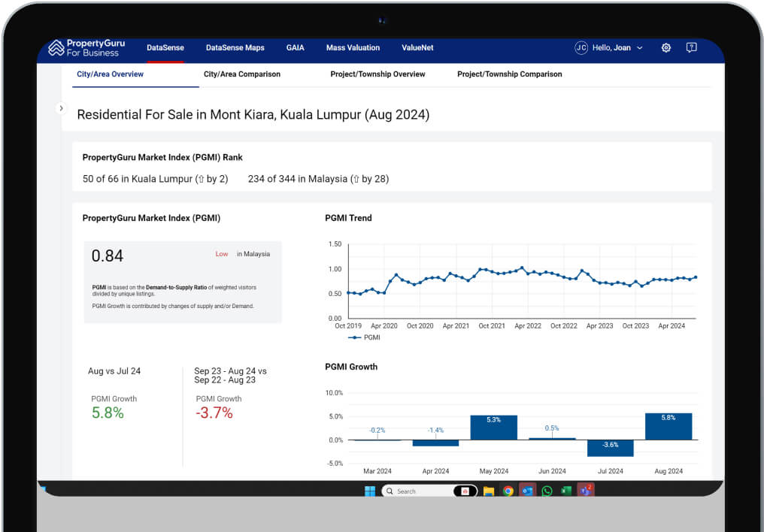Open the DataSense menu
The width and height of the screenshot is (764, 532).
point(165,47)
